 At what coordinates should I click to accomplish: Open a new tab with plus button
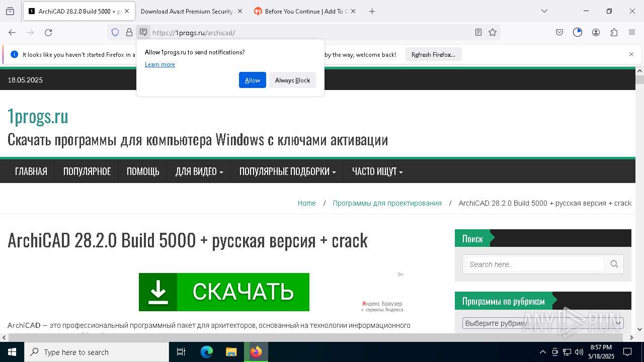(x=372, y=11)
